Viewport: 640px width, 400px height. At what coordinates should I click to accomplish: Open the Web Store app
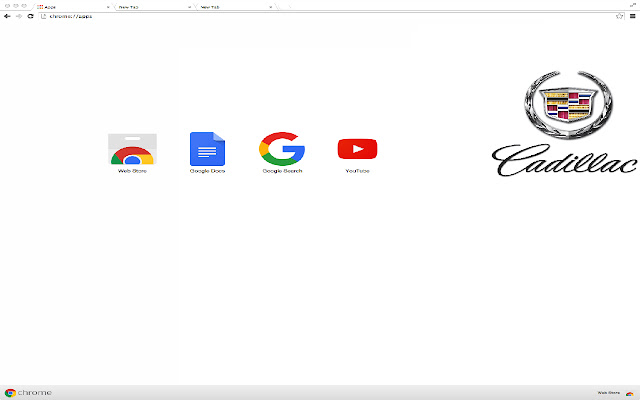coord(132,153)
